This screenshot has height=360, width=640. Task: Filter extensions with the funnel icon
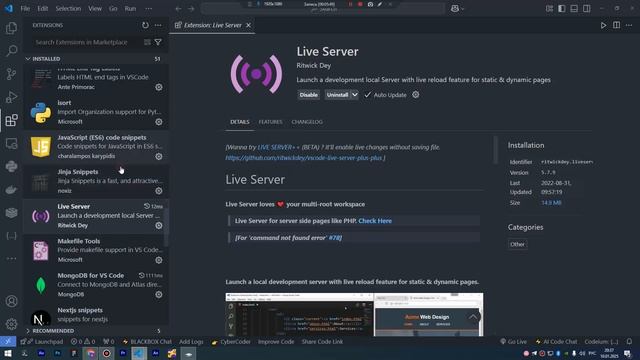pos(158,42)
